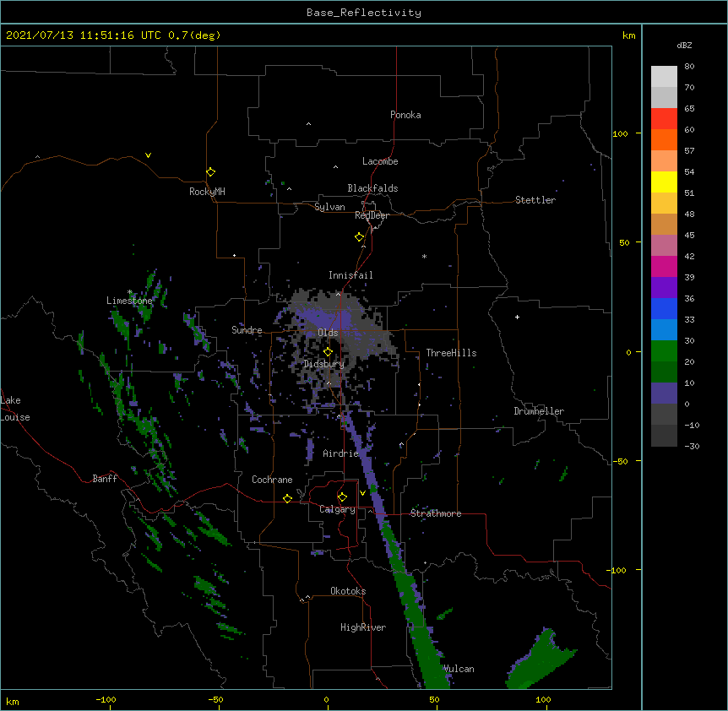Click the Okotoks label

[348, 591]
